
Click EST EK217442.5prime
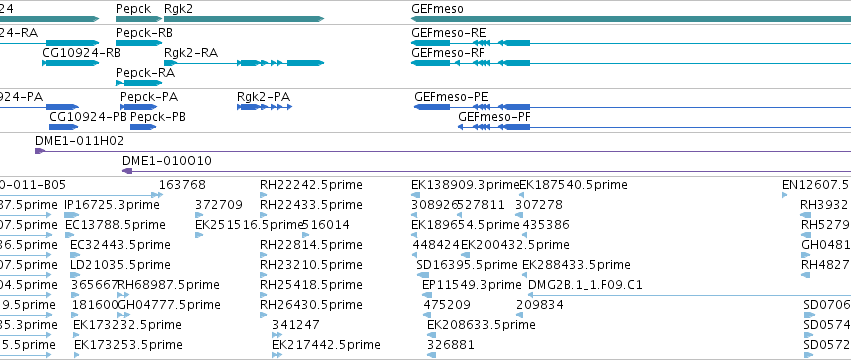[326, 345]
